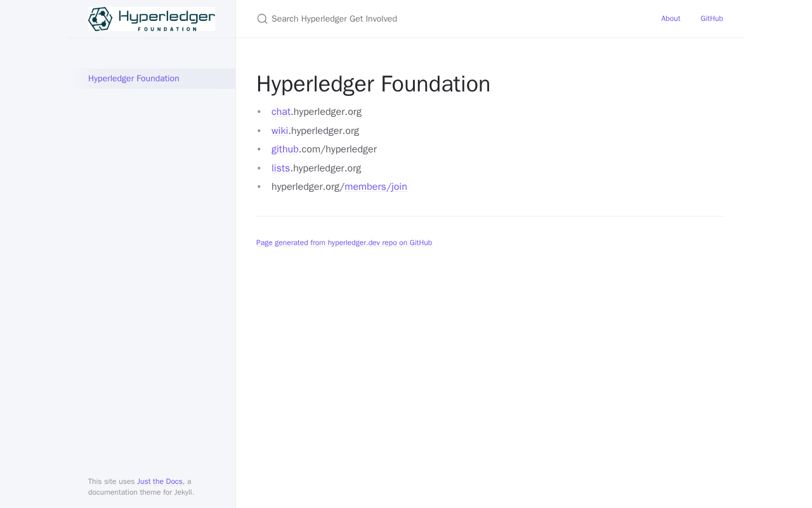812x508 pixels.
Task: Visit the lists link
Action: click(x=280, y=168)
